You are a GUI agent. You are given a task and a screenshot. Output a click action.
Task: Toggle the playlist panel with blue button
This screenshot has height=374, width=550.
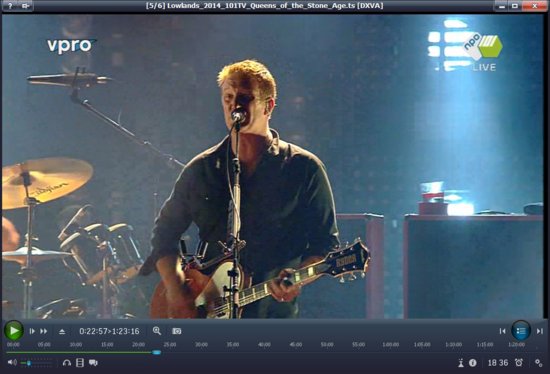point(521,330)
